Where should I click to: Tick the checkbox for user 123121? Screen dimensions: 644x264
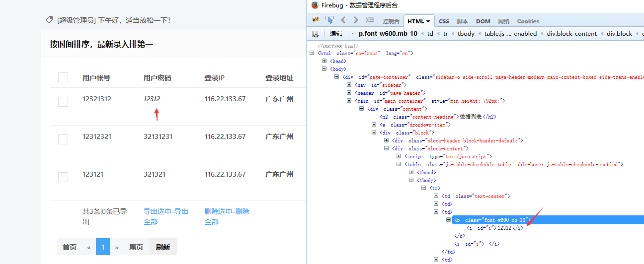[x=63, y=177]
